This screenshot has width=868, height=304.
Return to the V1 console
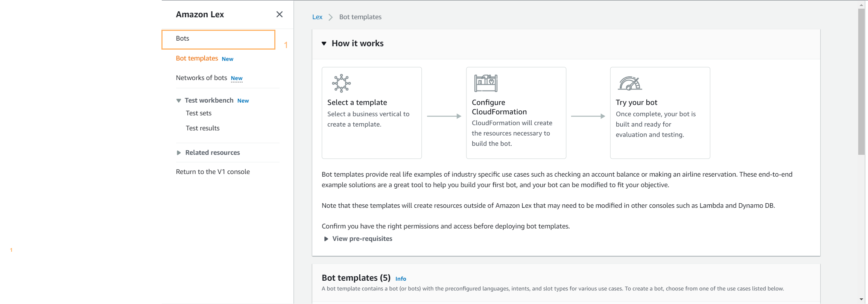[x=213, y=172]
